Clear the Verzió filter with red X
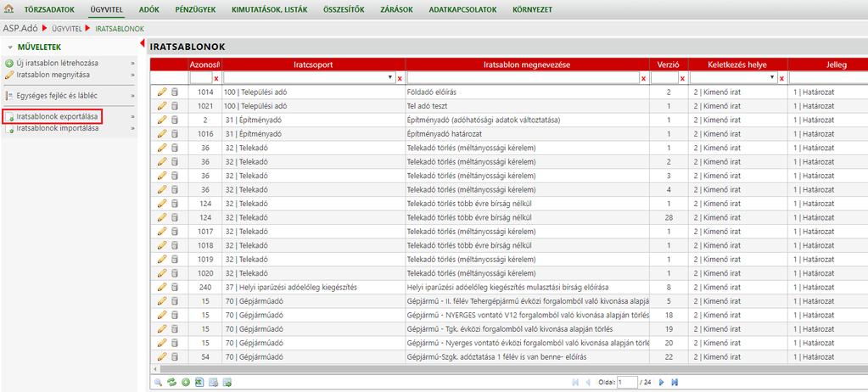Screen dimensions: 868x392 coord(682,79)
